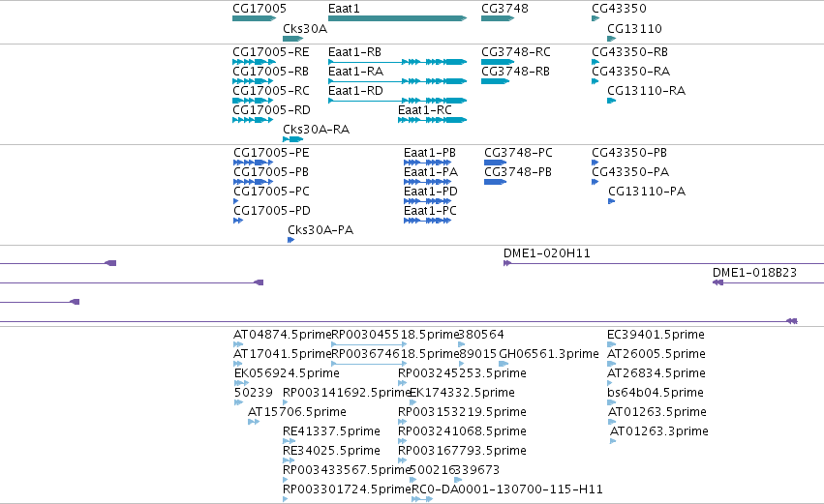Open the Eaat1-PD protein label

tap(431, 192)
